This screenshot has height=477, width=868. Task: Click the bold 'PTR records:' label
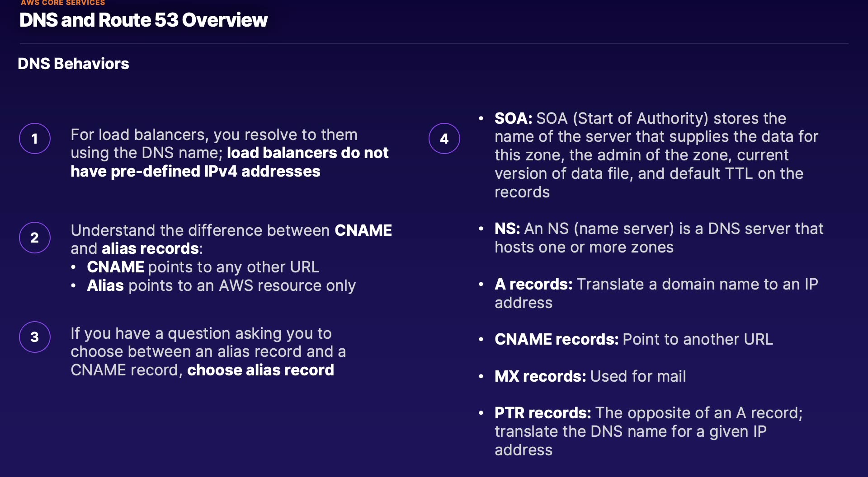542,413
